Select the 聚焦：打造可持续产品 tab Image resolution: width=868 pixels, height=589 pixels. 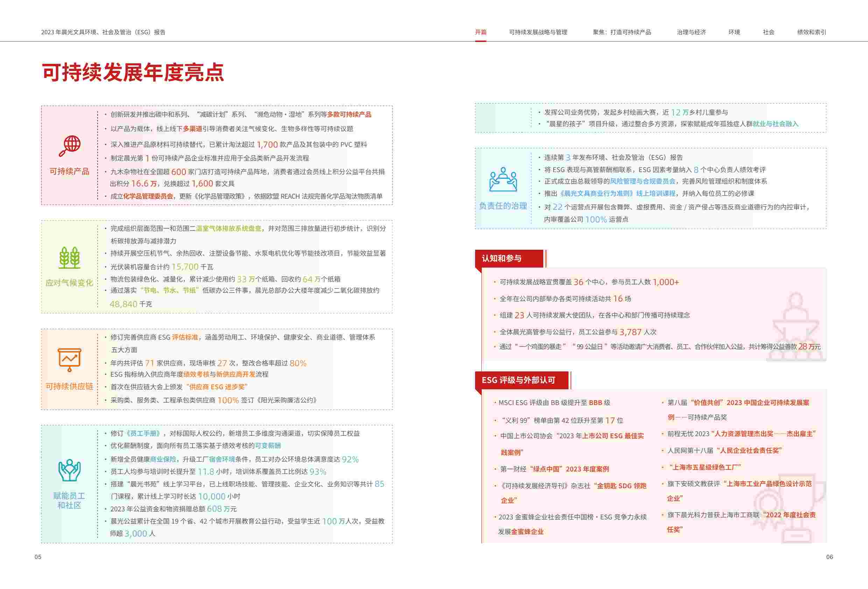(622, 32)
